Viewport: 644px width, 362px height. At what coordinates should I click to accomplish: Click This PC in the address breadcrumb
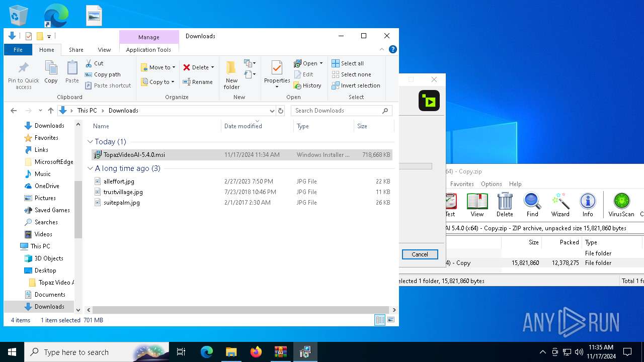[x=87, y=111]
